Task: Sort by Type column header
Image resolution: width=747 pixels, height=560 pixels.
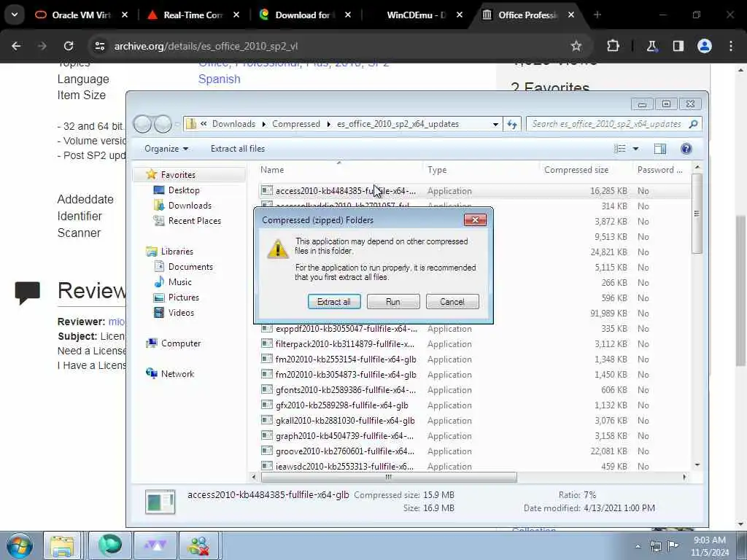Action: [x=437, y=170]
